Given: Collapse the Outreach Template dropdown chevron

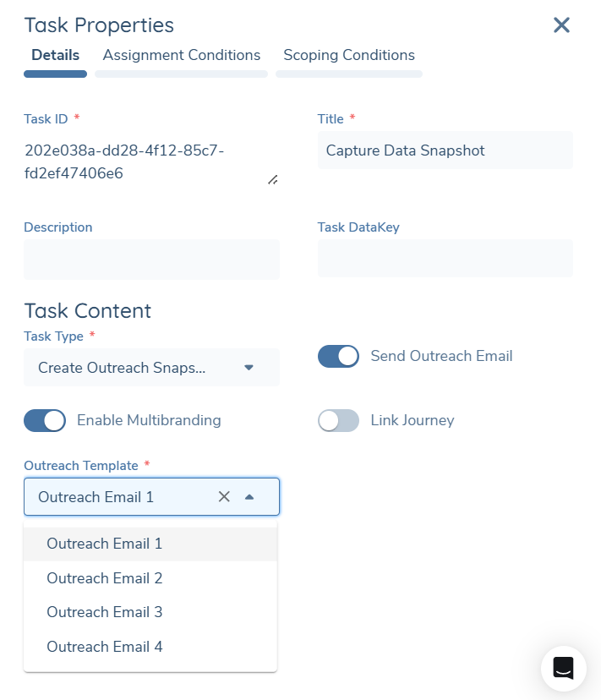Looking at the screenshot, I should coord(249,496).
